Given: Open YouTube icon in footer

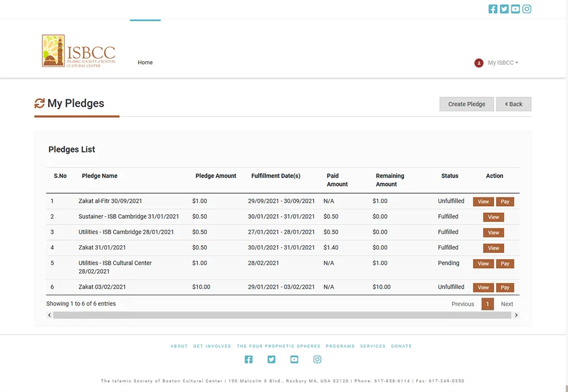Looking at the screenshot, I should (x=294, y=360).
